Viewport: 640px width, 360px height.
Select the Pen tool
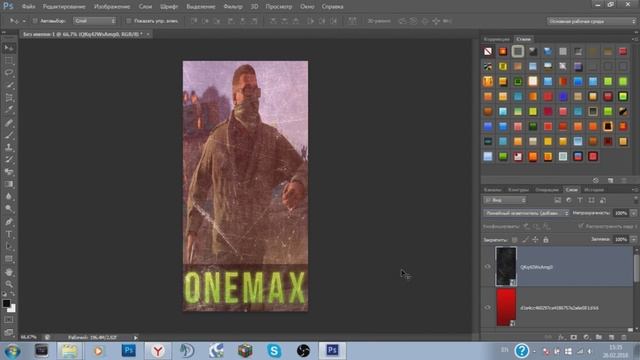pos(9,222)
